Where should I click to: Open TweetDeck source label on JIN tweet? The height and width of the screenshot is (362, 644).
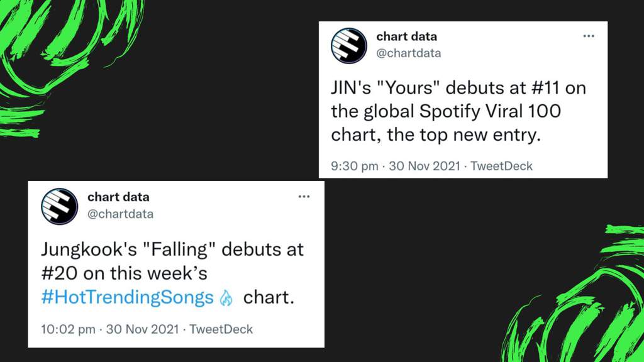(x=501, y=166)
